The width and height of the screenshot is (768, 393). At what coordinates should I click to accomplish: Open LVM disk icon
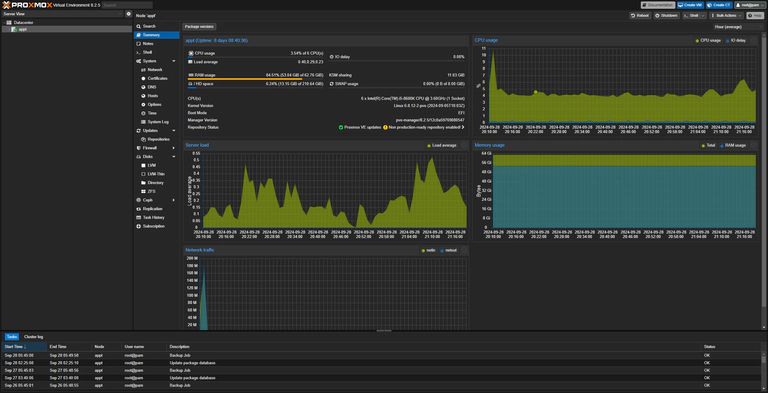144,166
